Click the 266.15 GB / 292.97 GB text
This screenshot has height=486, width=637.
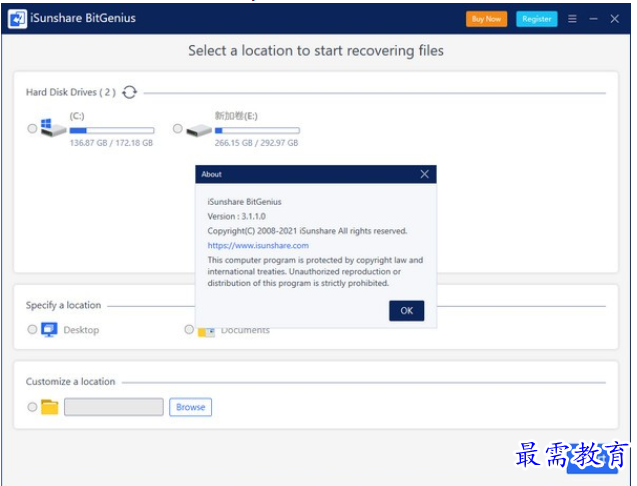point(256,143)
